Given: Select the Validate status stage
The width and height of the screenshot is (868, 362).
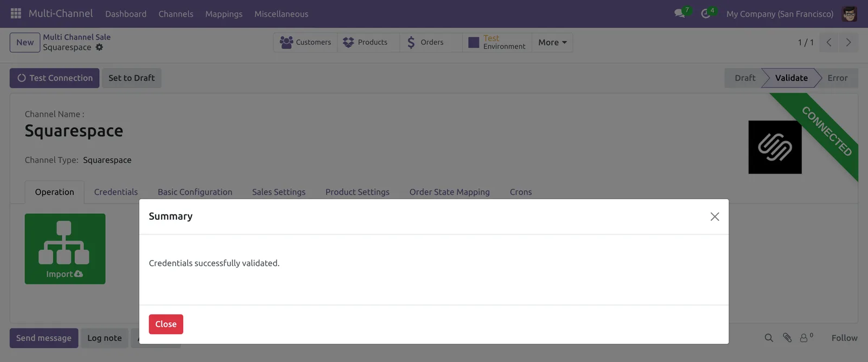Looking at the screenshot, I should click(x=791, y=78).
